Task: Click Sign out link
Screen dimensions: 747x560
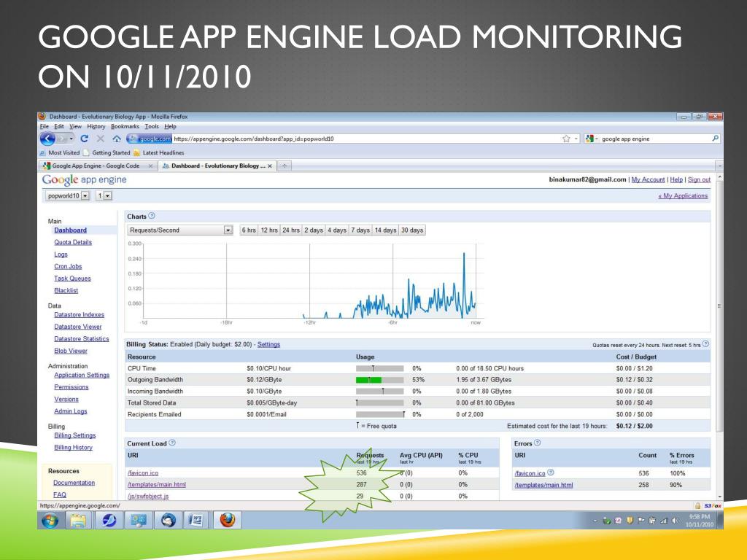Action: pyautogui.click(x=699, y=179)
